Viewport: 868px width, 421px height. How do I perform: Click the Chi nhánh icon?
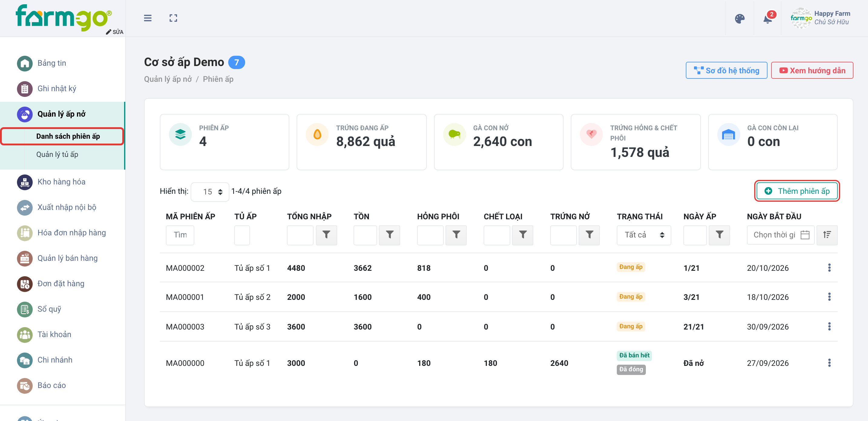click(x=25, y=360)
